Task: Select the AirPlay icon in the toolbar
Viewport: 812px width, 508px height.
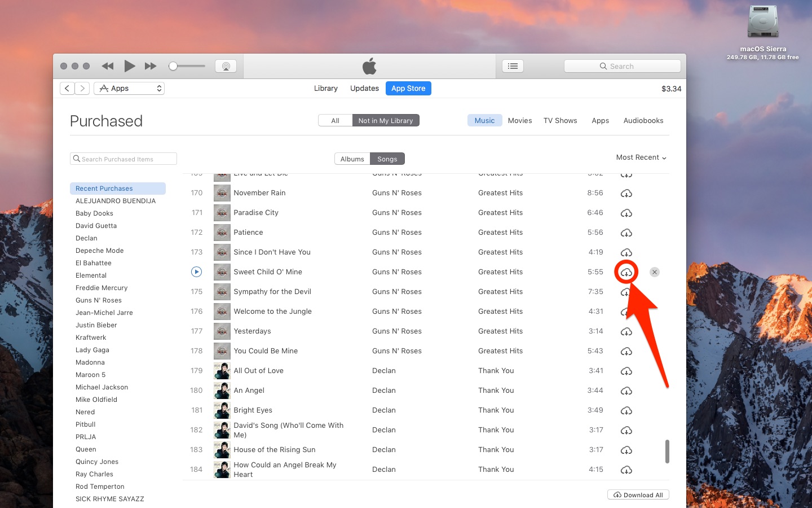Action: pos(226,66)
